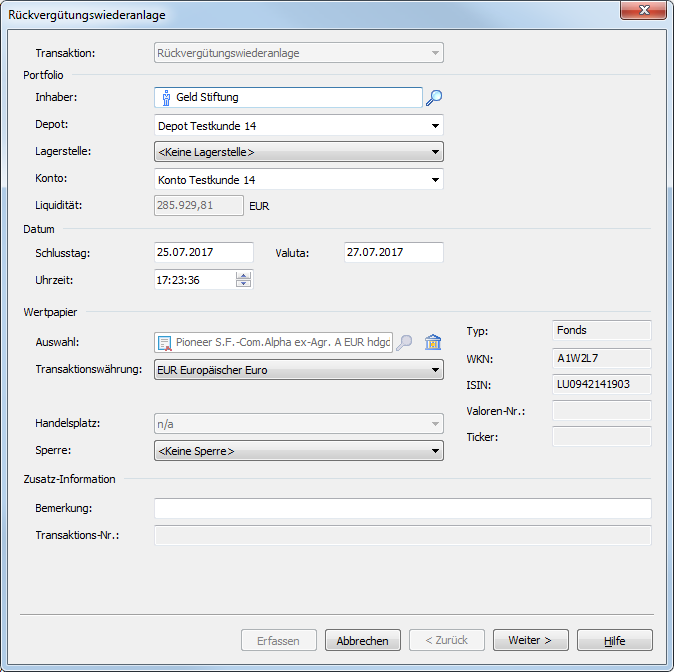Click the Abbrechen button

coord(363,640)
